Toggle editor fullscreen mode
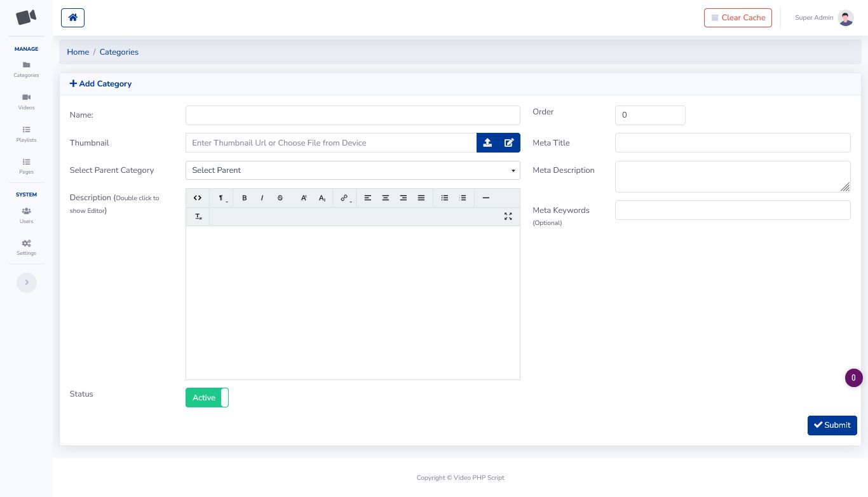 [508, 217]
